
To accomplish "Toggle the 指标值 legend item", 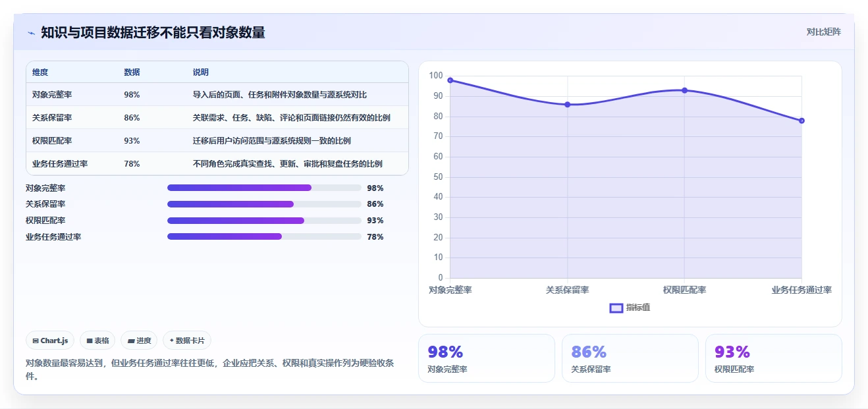I will click(630, 308).
